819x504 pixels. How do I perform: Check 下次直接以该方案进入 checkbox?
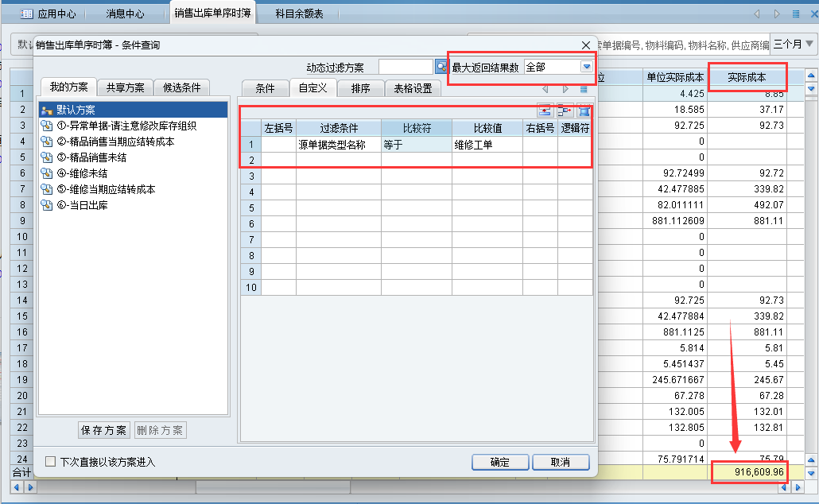(x=51, y=462)
